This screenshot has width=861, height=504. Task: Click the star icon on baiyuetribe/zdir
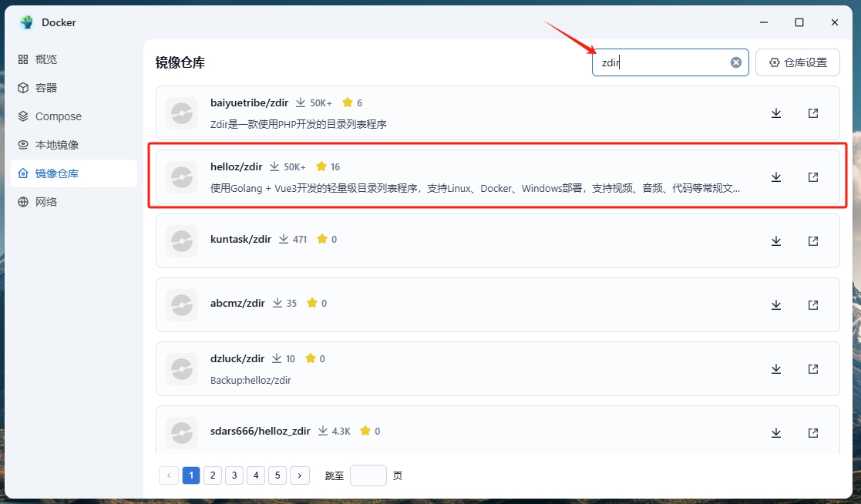coord(347,102)
